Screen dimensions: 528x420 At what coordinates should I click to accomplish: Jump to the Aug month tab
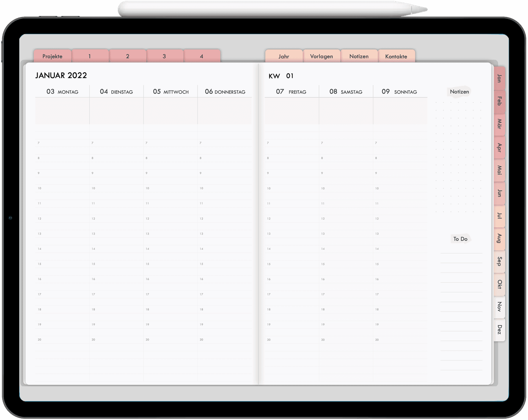[499, 238]
